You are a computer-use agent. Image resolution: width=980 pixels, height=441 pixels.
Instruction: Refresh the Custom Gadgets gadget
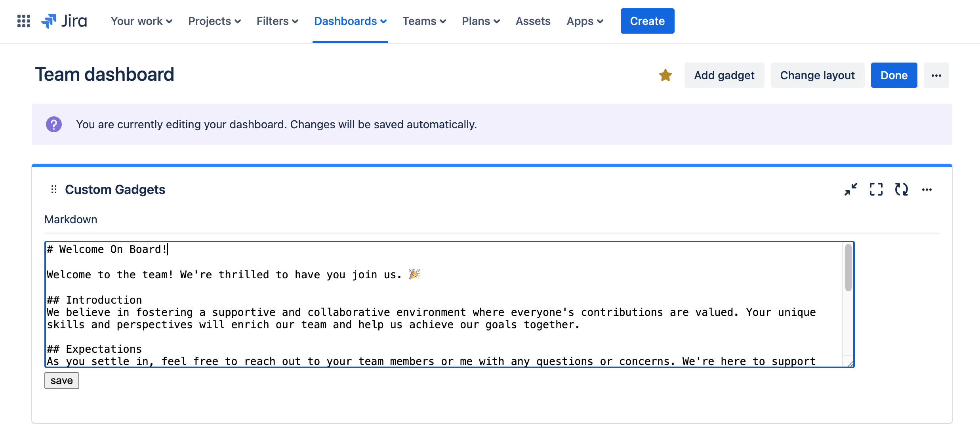tap(901, 190)
